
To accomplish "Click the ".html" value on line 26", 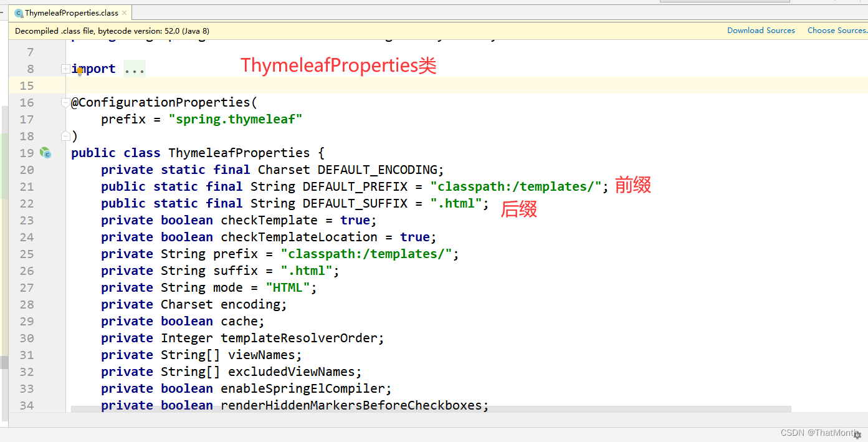I will (307, 271).
